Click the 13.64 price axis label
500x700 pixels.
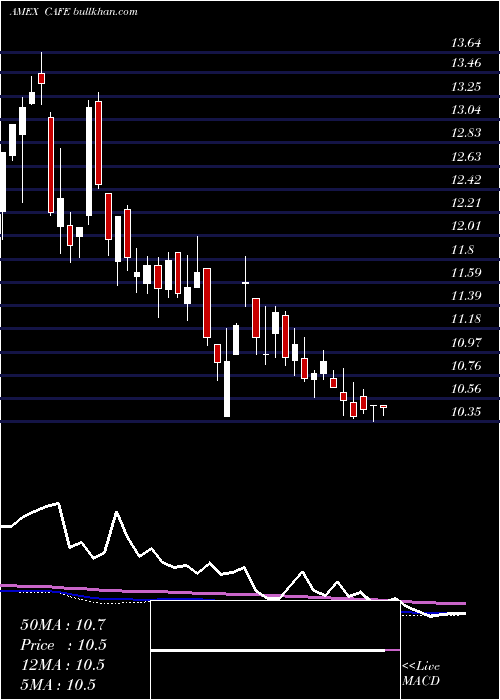(466, 43)
